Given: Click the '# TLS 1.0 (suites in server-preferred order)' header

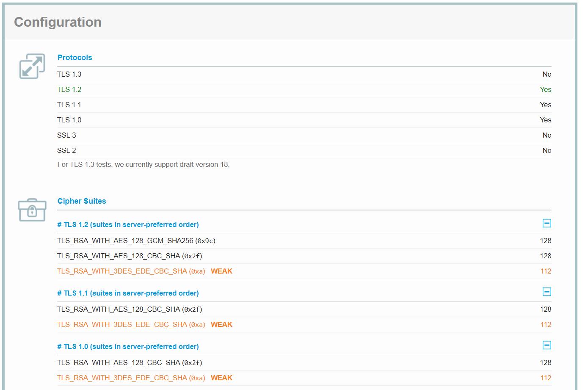Looking at the screenshot, I should [128, 346].
